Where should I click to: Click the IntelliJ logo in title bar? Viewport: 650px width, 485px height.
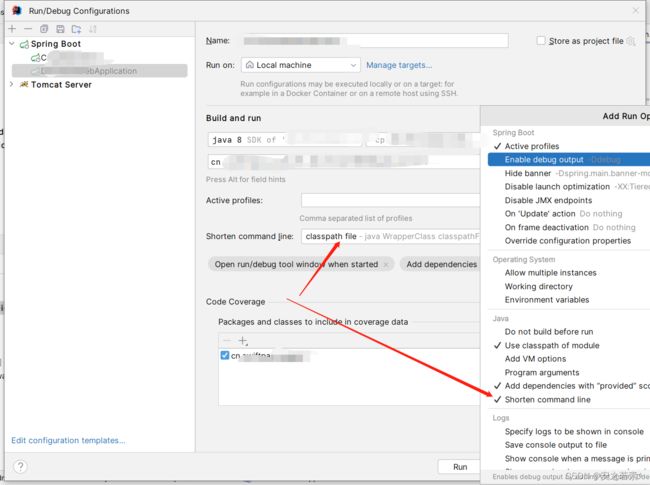pos(17,10)
